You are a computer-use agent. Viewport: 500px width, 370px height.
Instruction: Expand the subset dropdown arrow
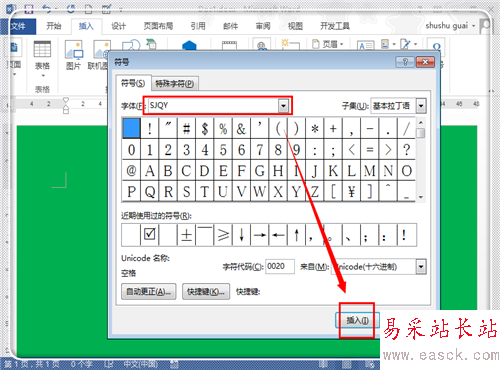pos(421,106)
